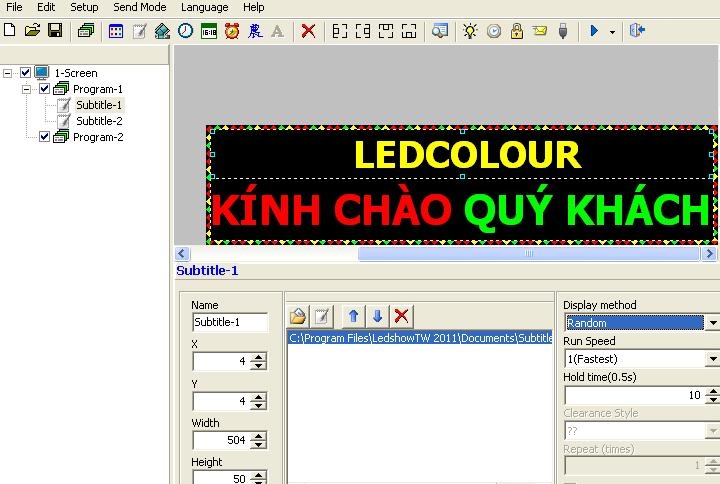
Task: Open the Send Mode menu
Action: (139, 7)
